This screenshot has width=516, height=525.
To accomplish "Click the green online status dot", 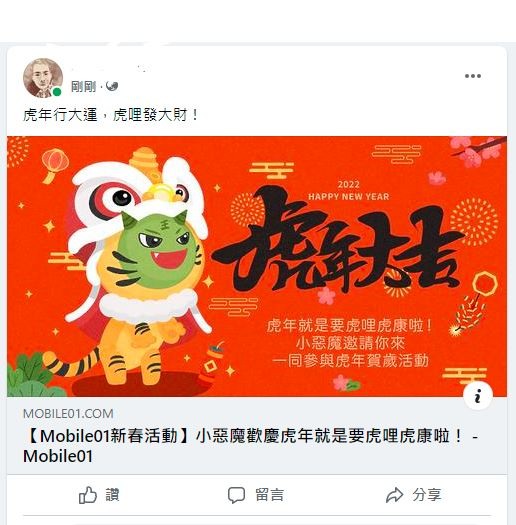I will point(57,91).
